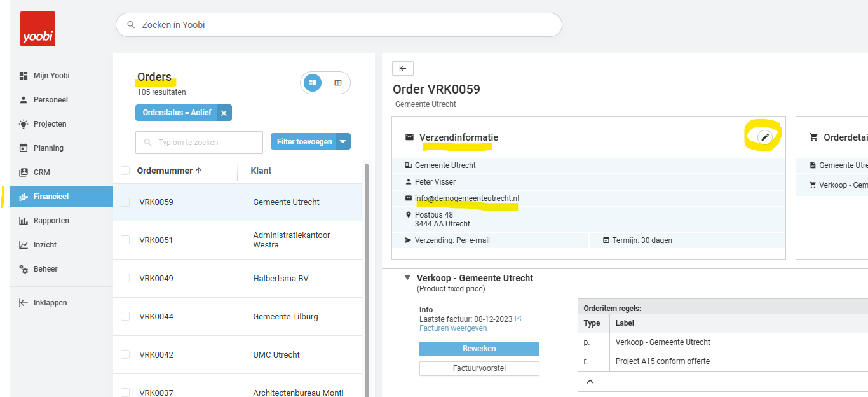Select order VRK0051
This screenshot has height=397, width=868.
(238, 240)
